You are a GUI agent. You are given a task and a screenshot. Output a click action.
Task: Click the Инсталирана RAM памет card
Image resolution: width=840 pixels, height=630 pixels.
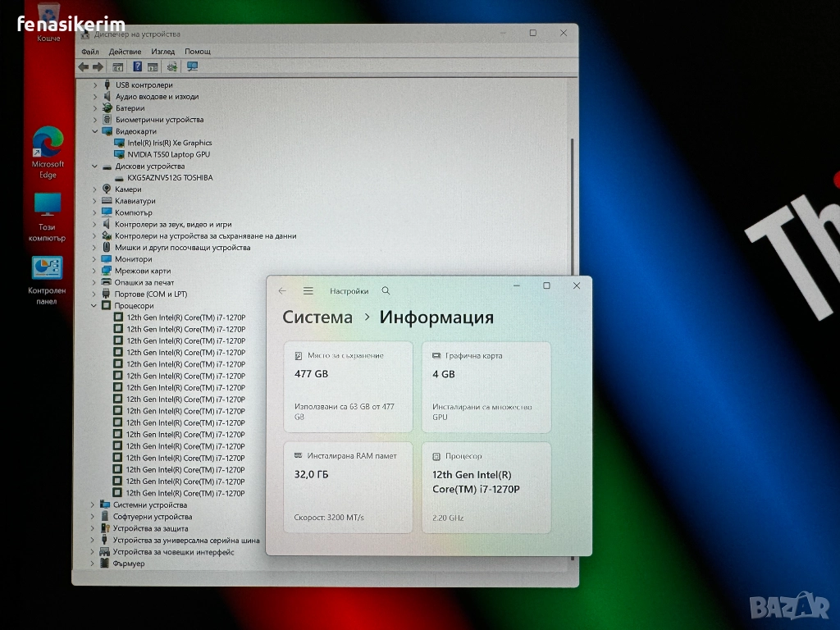pos(348,487)
